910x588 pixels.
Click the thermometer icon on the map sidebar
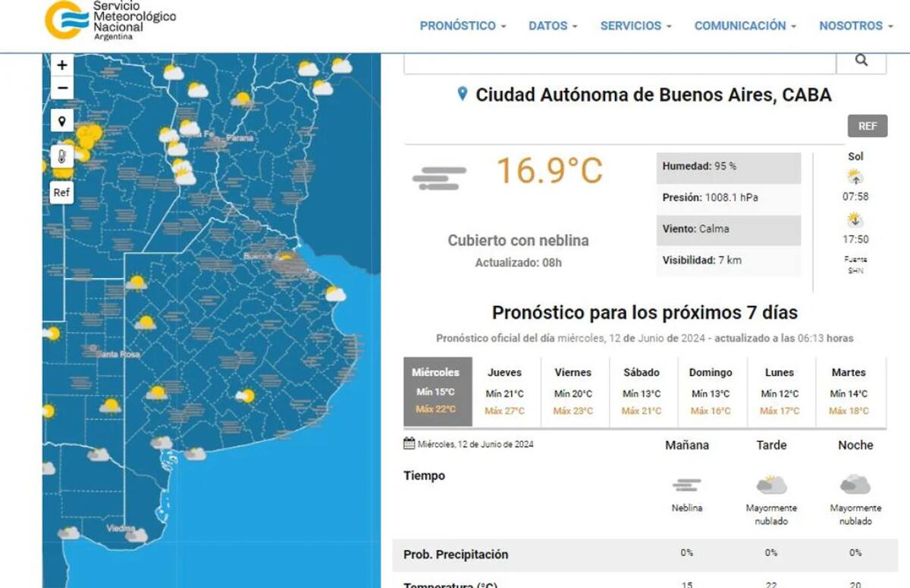tap(61, 157)
